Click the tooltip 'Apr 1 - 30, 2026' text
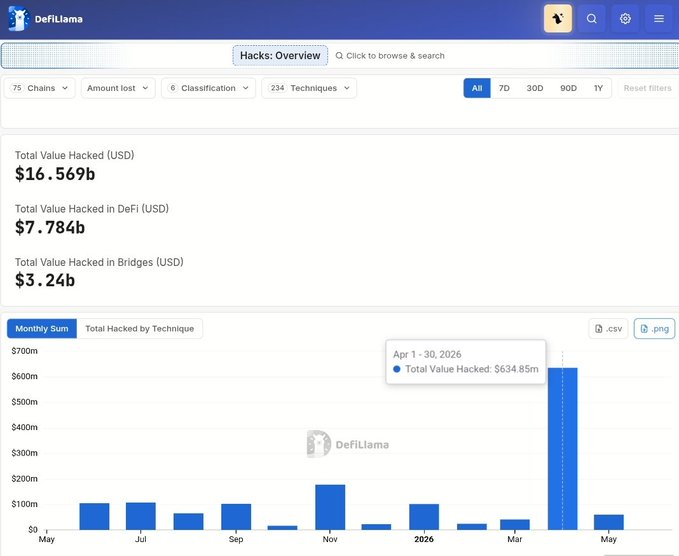 click(x=427, y=354)
